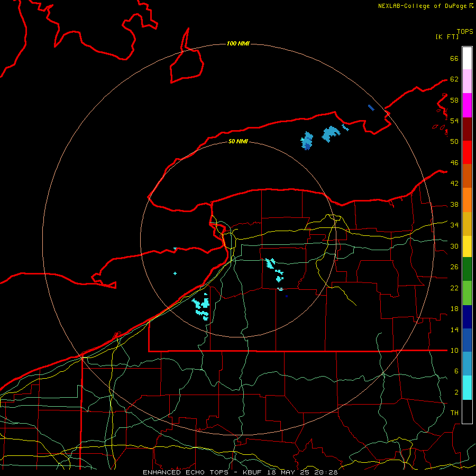Click the sky blue legend swatch
Image resolution: width=476 pixels, height=476 pixels.
pos(467,364)
